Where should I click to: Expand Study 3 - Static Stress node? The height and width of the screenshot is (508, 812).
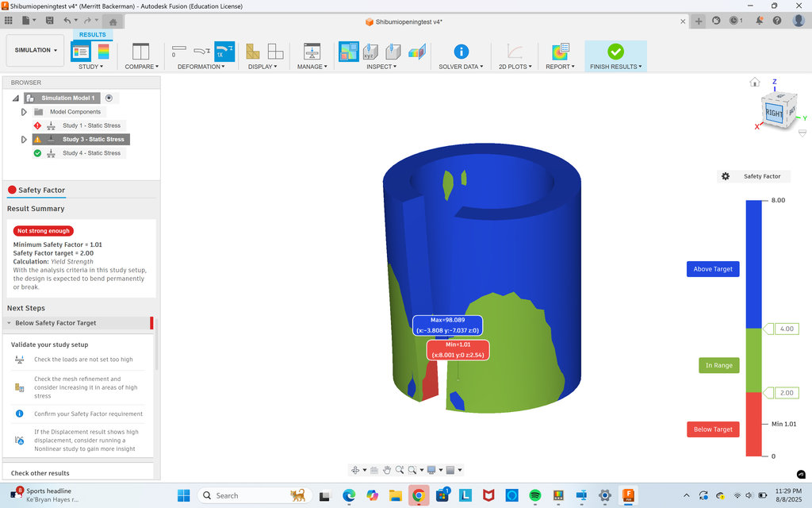click(24, 140)
